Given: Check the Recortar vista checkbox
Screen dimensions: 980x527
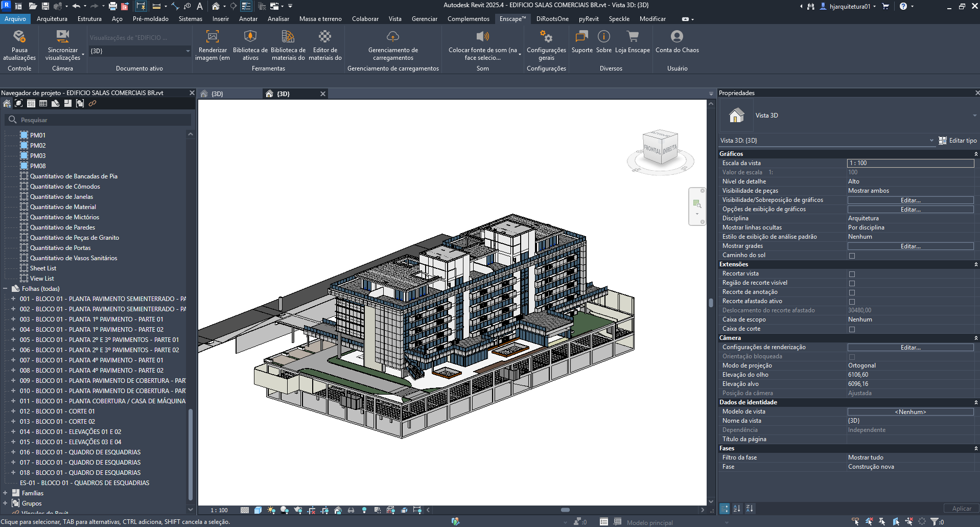Looking at the screenshot, I should 852,274.
